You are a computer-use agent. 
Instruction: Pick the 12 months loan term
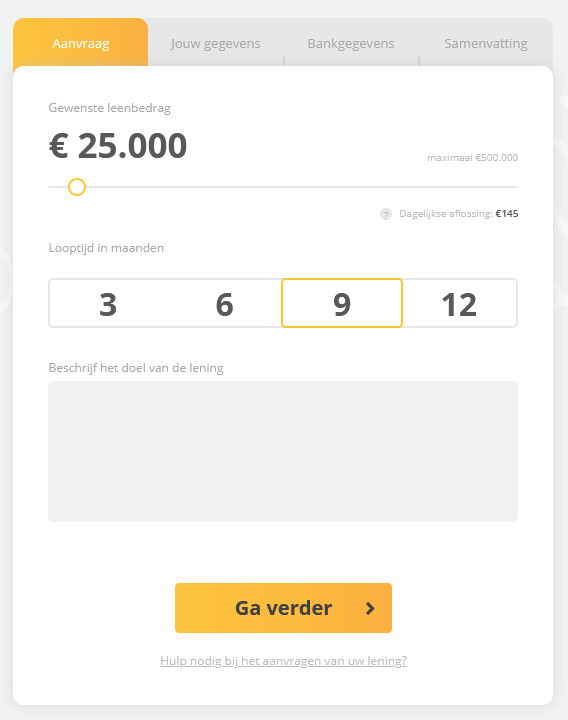pyautogui.click(x=460, y=304)
